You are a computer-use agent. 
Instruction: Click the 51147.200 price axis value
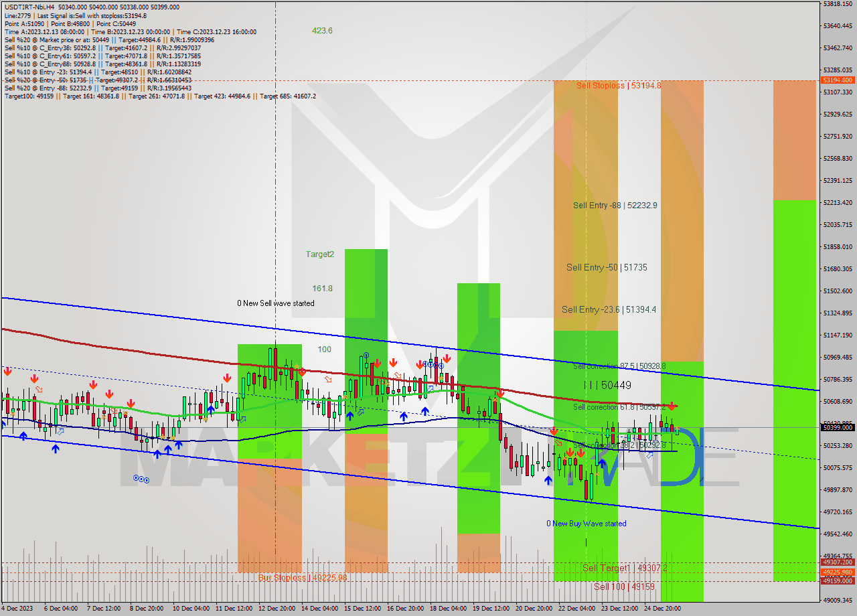[838, 335]
